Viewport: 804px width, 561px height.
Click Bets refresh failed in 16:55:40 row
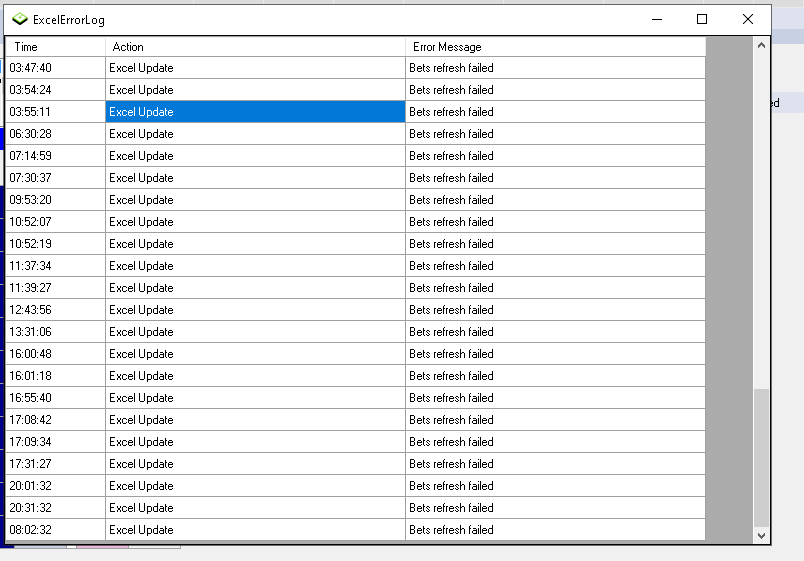(555, 398)
